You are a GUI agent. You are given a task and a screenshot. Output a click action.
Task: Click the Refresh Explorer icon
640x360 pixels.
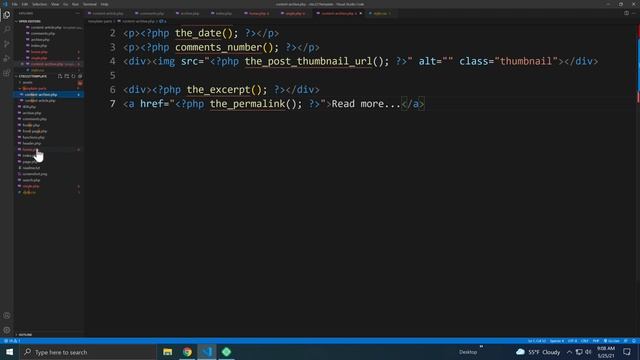pyautogui.click(x=73, y=76)
